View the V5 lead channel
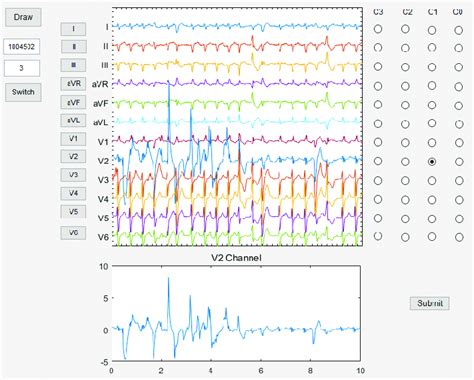 [73, 212]
